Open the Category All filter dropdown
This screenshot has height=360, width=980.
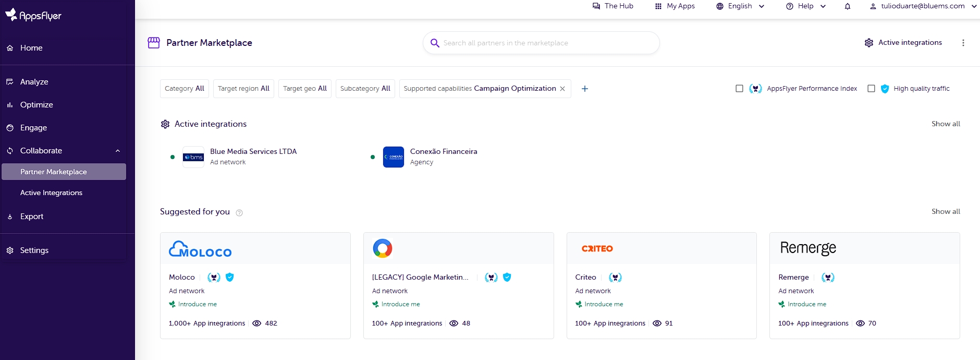[185, 89]
